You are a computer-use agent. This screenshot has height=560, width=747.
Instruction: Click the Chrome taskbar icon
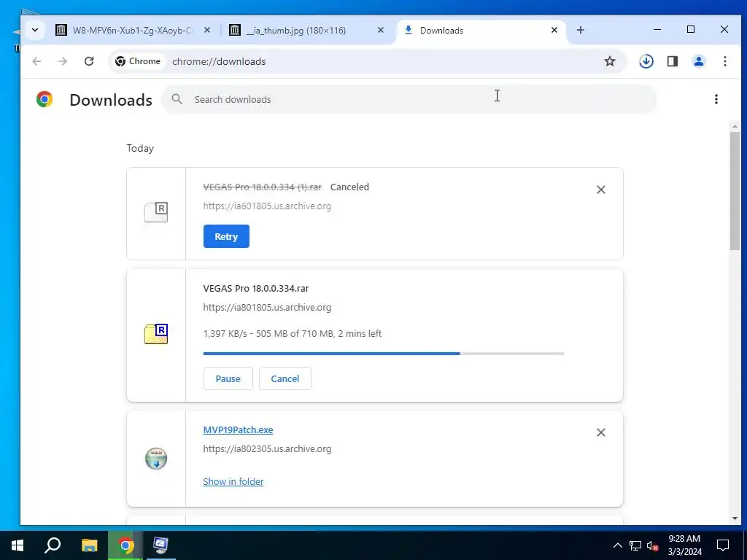point(125,545)
